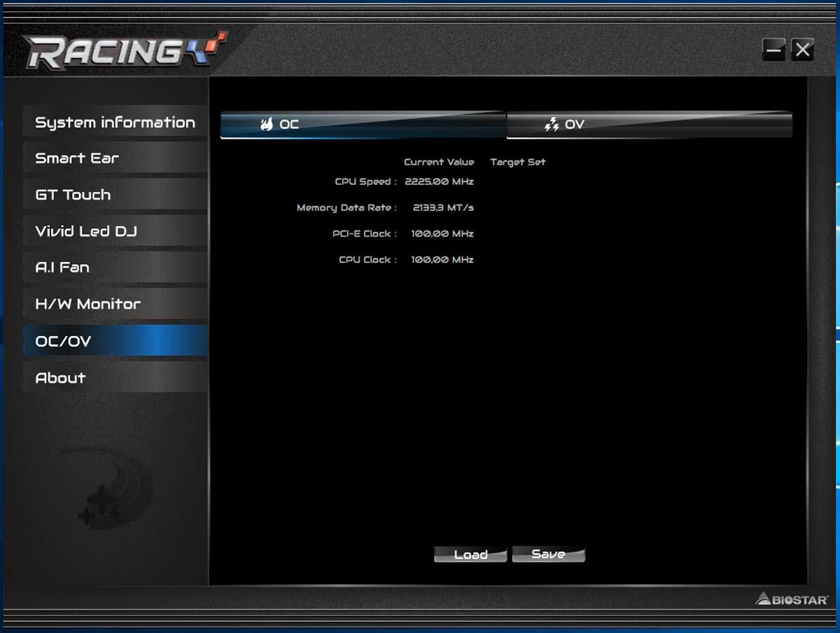The height and width of the screenshot is (633, 840).
Task: Click the Target Set column header
Action: pos(518,162)
